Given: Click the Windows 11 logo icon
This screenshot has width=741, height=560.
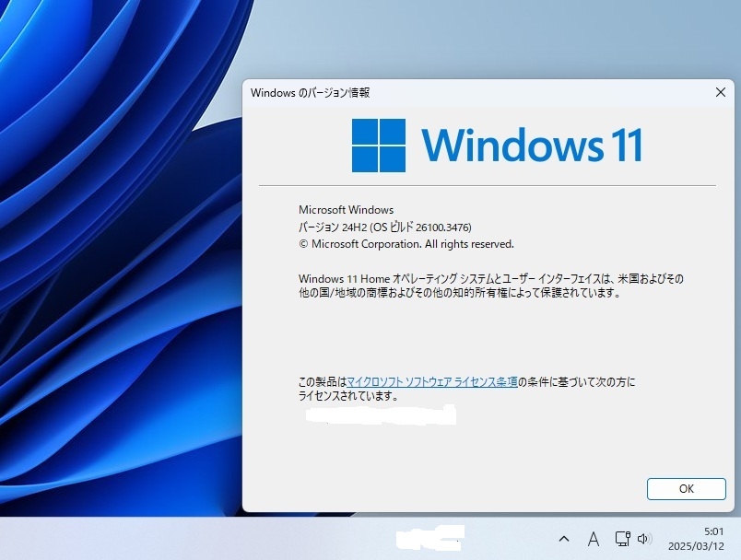Looking at the screenshot, I should tap(379, 145).
